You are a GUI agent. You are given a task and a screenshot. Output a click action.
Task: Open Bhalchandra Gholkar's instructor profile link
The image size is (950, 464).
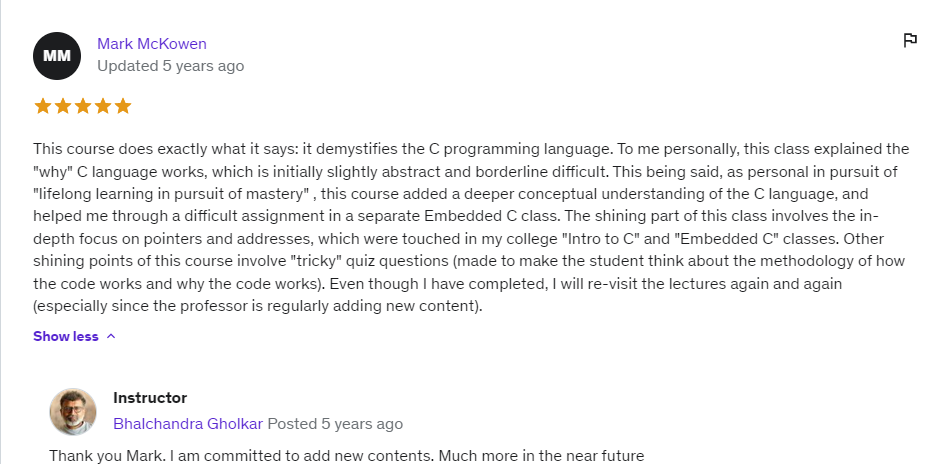pos(188,424)
